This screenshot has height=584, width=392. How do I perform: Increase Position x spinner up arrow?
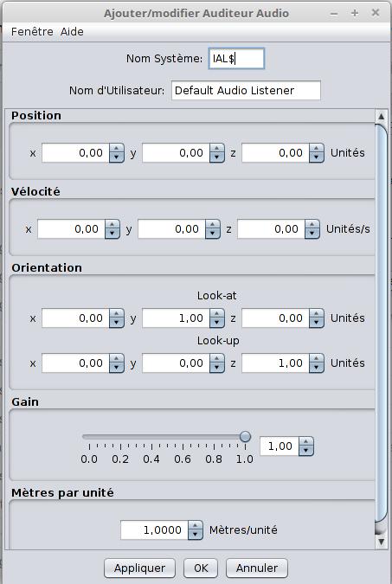(x=117, y=149)
